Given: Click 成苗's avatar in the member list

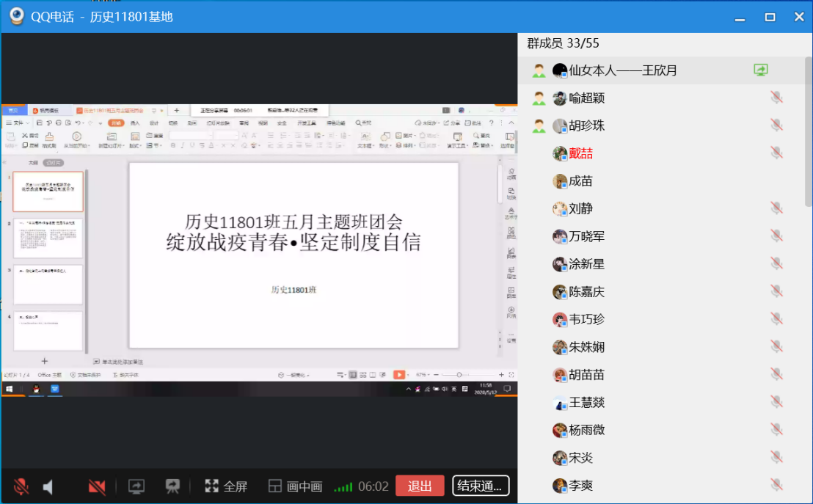Looking at the screenshot, I should tap(560, 181).
